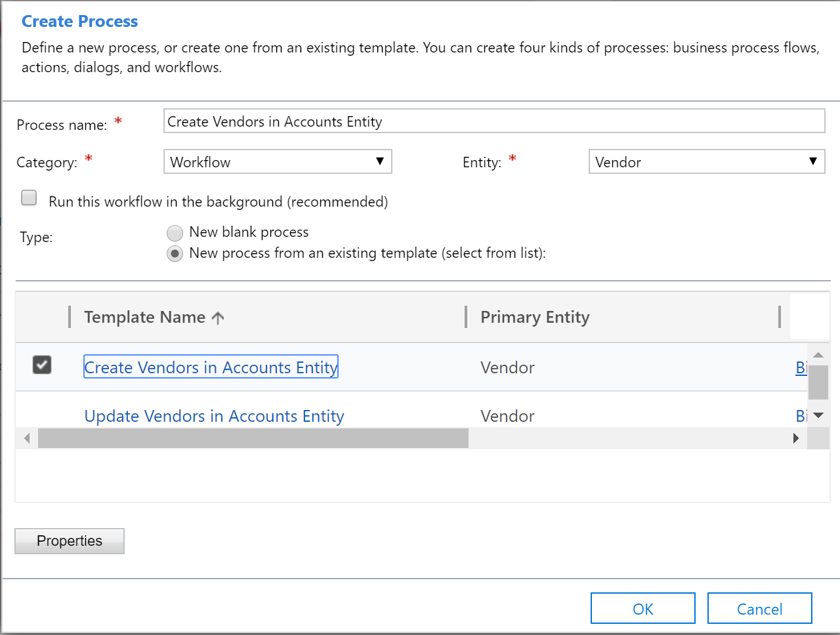Confirm with the OK button
This screenshot has width=840, height=635.
click(643, 608)
